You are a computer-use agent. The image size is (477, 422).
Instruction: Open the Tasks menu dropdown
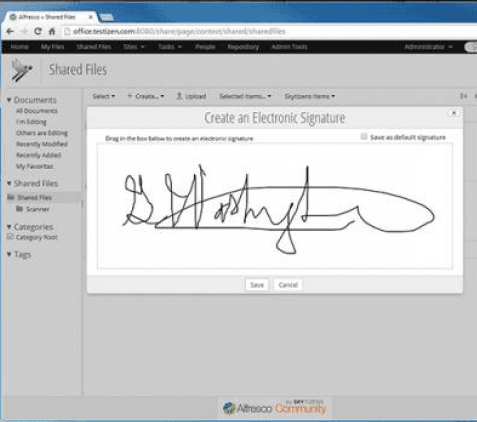(x=170, y=47)
